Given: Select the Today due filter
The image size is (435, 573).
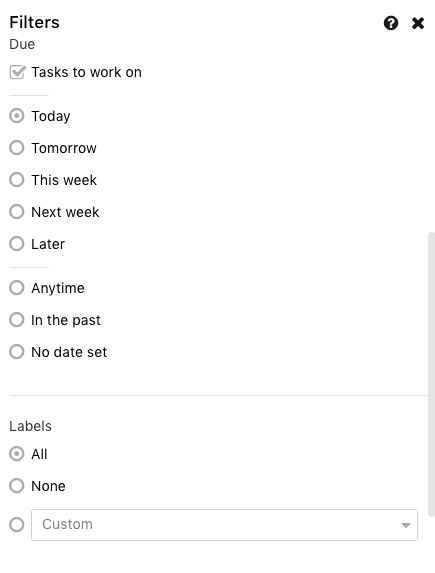Looking at the screenshot, I should tap(17, 116).
